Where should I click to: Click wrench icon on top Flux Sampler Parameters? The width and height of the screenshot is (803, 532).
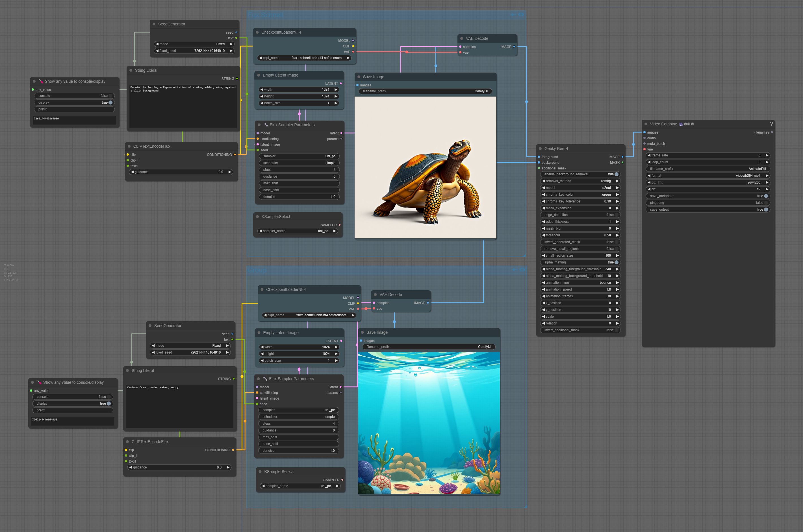click(266, 125)
